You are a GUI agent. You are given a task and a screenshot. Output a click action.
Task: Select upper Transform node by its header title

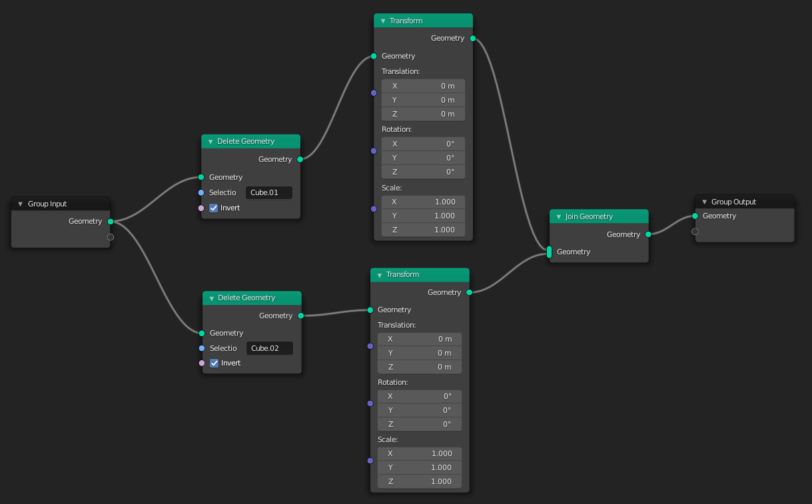coord(406,21)
